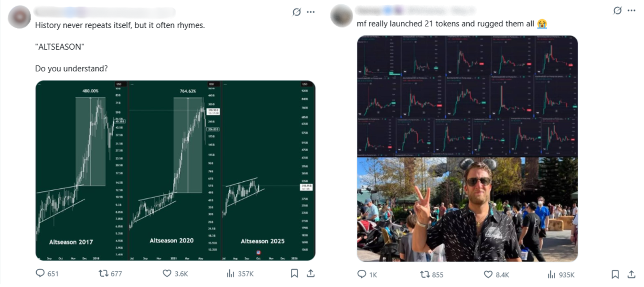Open more options on ALTSEASON post
This screenshot has height=287, width=644.
pyautogui.click(x=311, y=12)
